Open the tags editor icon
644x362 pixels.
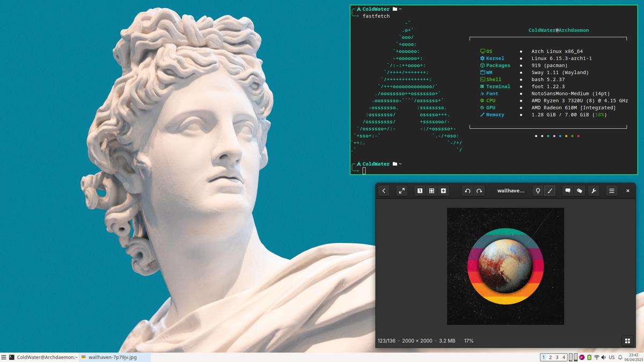[x=579, y=191]
